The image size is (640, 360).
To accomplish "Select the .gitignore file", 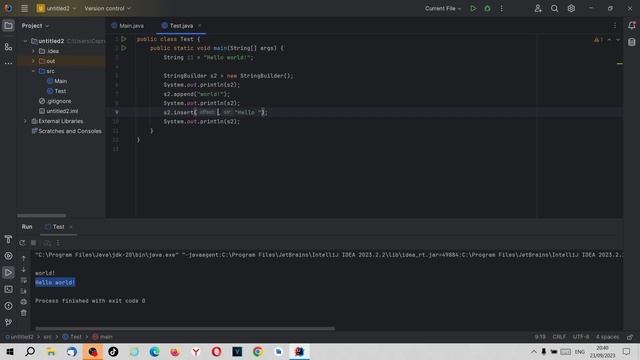I will click(x=59, y=101).
